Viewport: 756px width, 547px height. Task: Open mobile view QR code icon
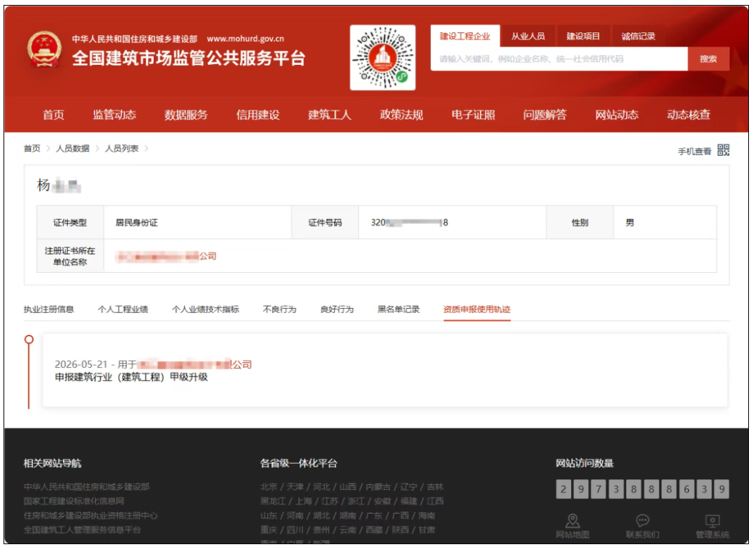(724, 150)
